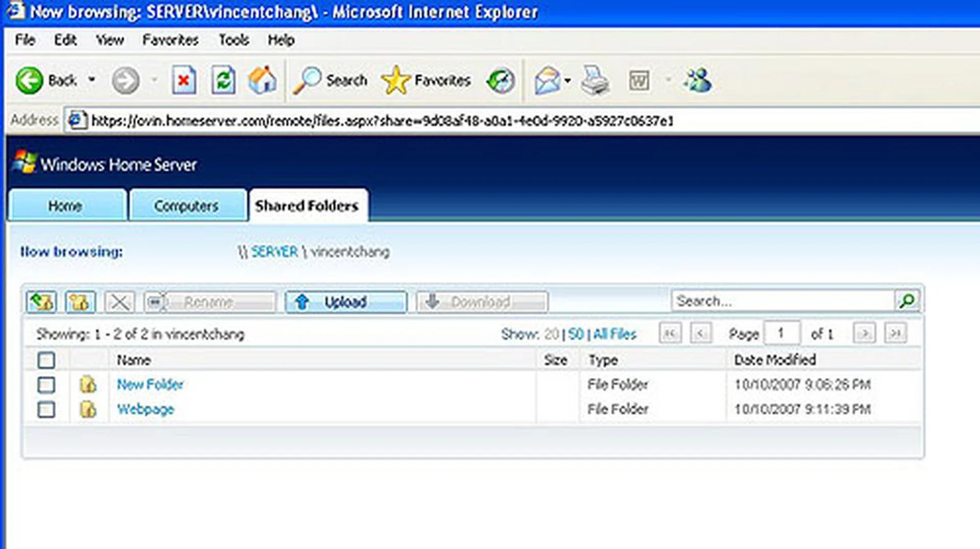
Task: Switch to the Computers tab
Action: click(187, 205)
